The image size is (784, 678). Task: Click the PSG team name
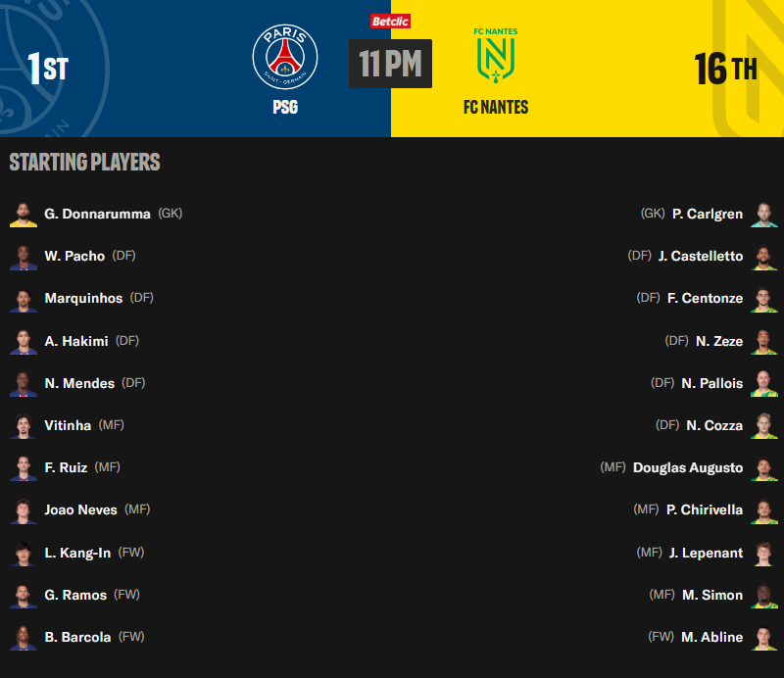click(285, 107)
